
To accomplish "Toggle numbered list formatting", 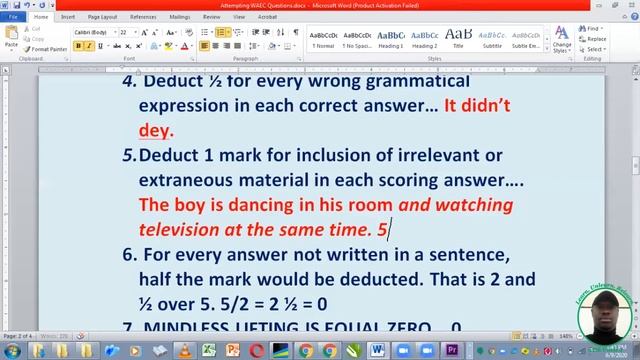I will 220,32.
